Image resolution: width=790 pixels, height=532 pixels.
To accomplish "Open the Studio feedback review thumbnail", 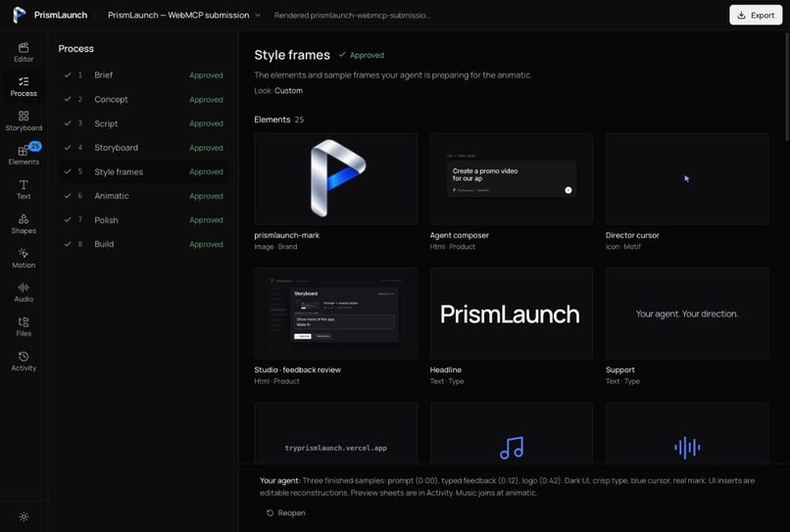I will pyautogui.click(x=335, y=313).
